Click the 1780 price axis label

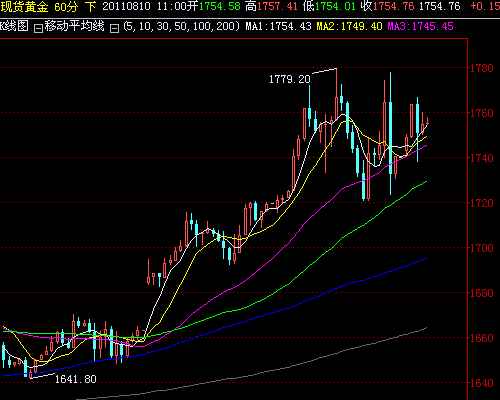(x=482, y=68)
